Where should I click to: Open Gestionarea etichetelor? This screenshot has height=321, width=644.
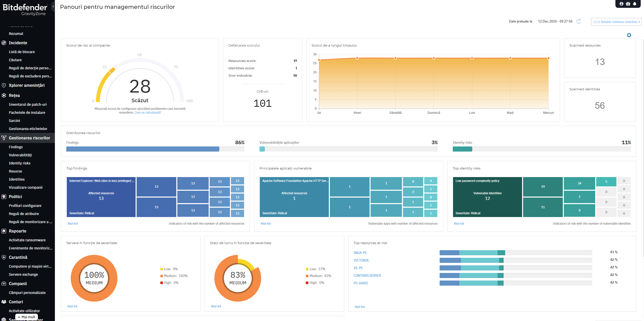(x=28, y=129)
